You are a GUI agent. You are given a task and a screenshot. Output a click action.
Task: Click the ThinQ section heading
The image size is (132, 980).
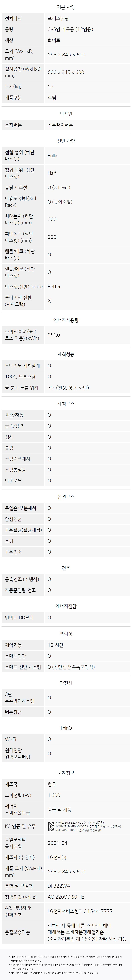tap(66, 728)
